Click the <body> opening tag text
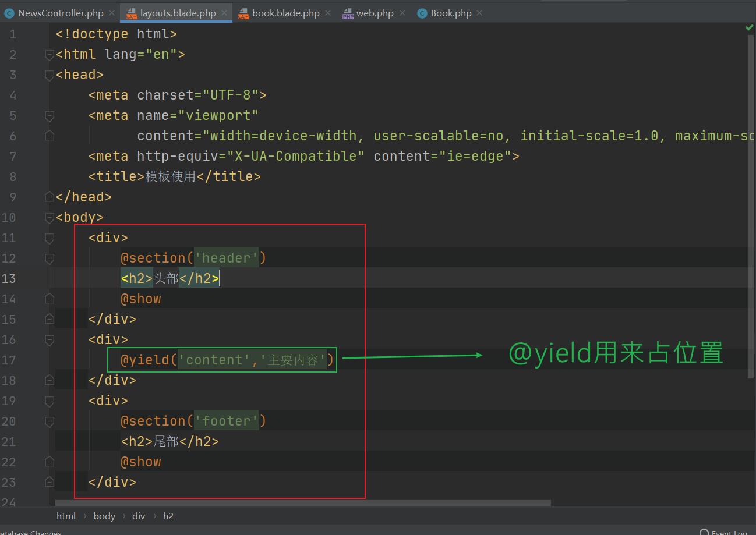 [80, 217]
